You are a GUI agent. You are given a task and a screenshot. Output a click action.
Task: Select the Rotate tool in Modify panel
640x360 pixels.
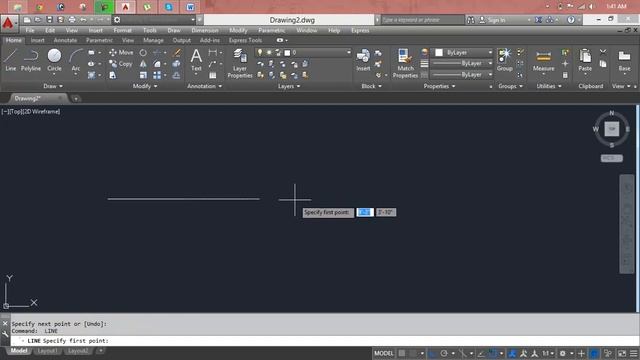click(x=143, y=53)
